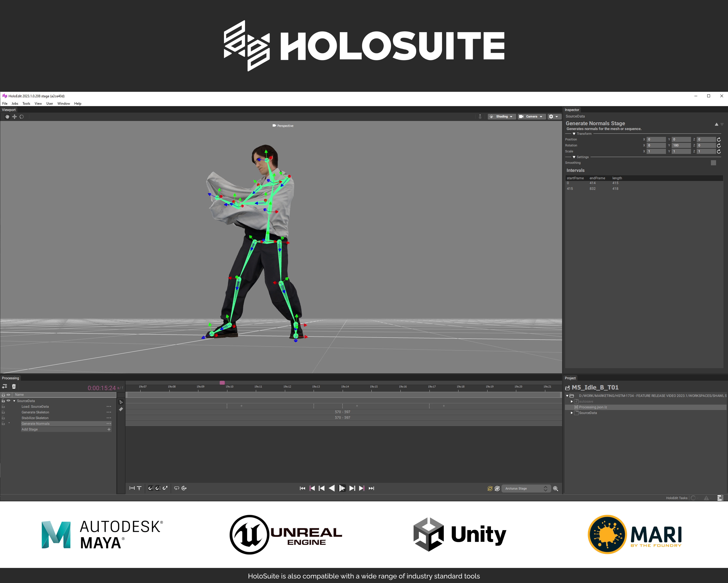Open the Help menu
This screenshot has height=583, width=728.
pyautogui.click(x=78, y=104)
